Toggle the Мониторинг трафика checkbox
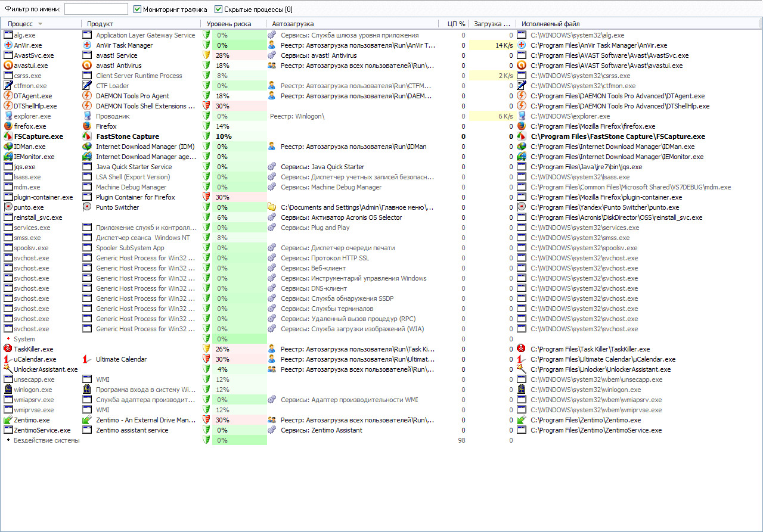 point(138,10)
